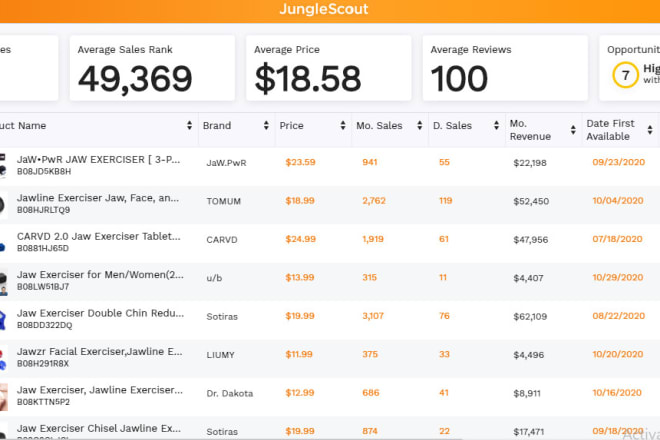
Task: Click the LIUMY brand cell
Action: (x=220, y=355)
